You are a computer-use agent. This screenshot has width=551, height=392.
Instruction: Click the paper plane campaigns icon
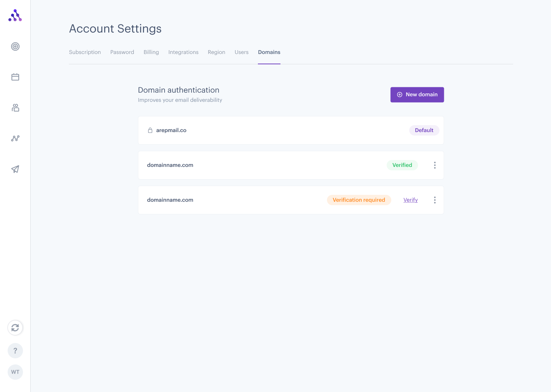click(15, 169)
